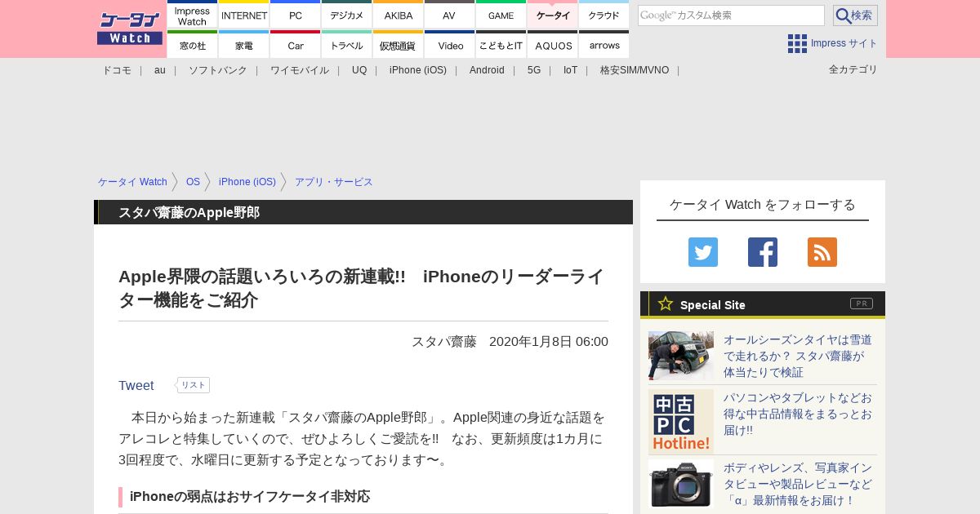
Task: Click the article date 2020年1月8日 06:00
Action: pos(549,341)
